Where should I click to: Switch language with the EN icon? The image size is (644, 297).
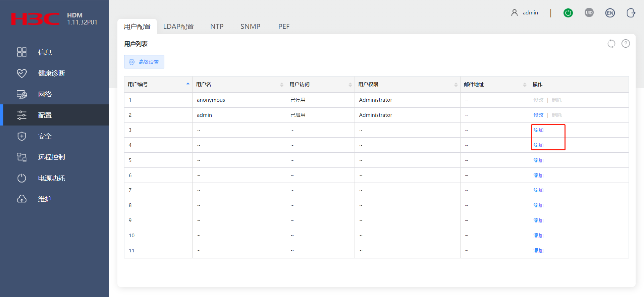click(x=610, y=13)
